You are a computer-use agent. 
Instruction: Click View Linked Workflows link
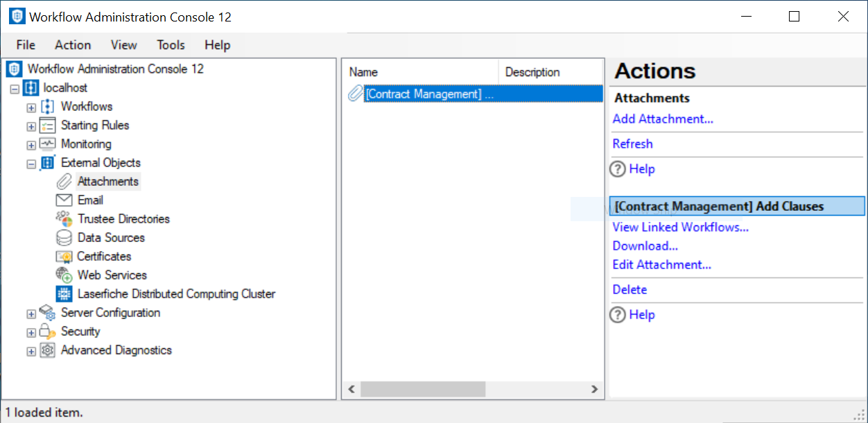click(680, 227)
